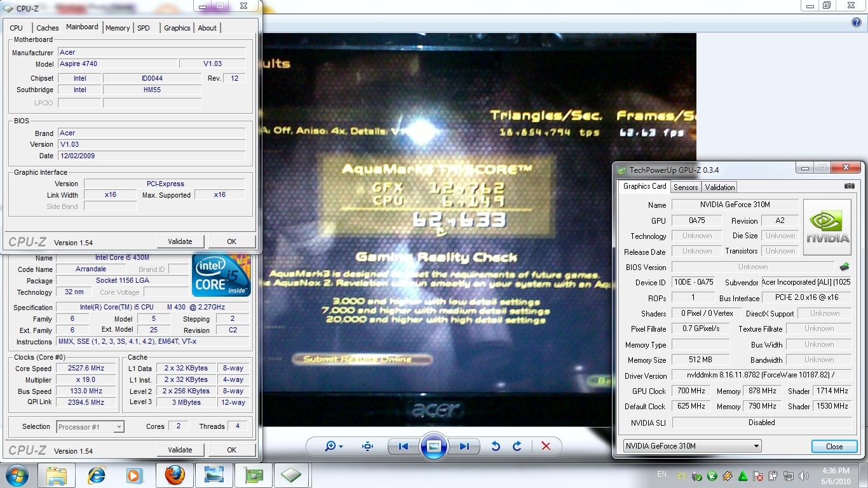Open Windows Media Player from taskbar
The width and height of the screenshot is (868, 488).
[134, 475]
